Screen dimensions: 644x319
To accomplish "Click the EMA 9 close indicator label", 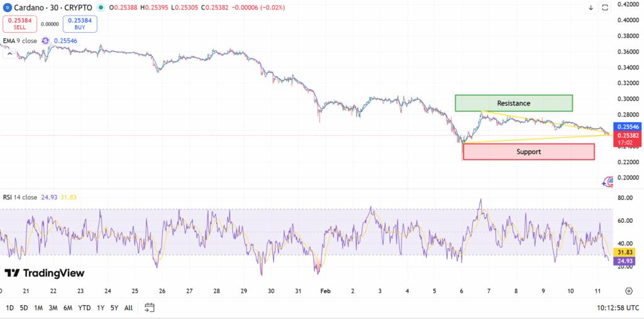I will 20,41.
